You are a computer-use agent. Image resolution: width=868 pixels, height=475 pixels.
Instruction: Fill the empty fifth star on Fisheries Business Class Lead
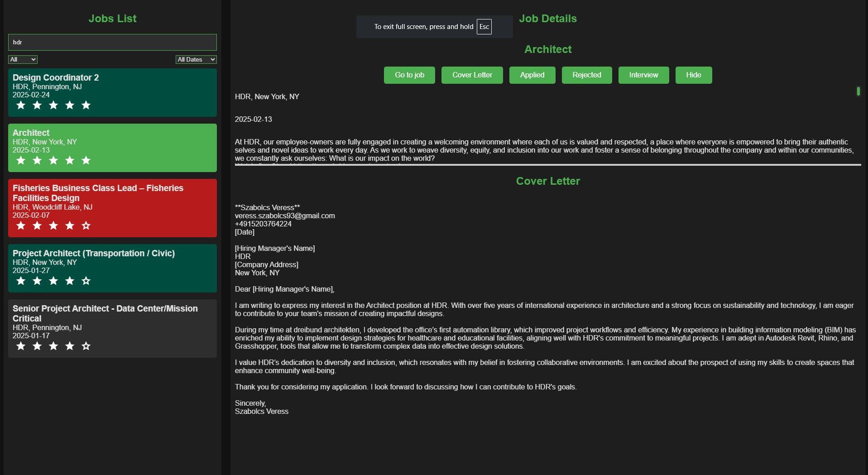tap(86, 226)
